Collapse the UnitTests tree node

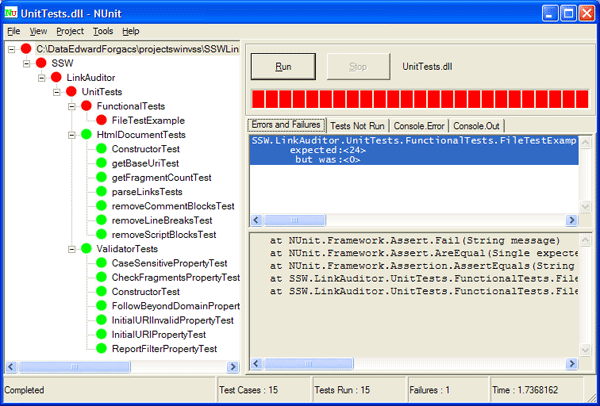(x=56, y=92)
